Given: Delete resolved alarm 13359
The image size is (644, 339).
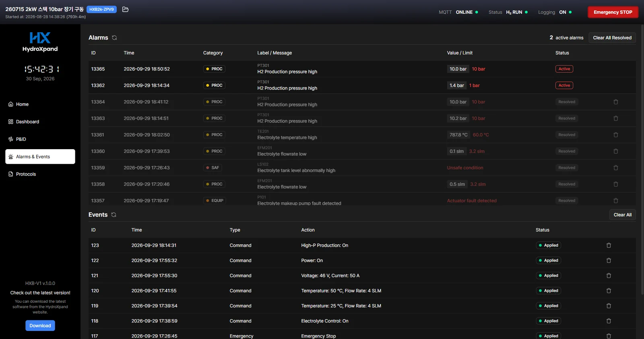Looking at the screenshot, I should (x=615, y=168).
